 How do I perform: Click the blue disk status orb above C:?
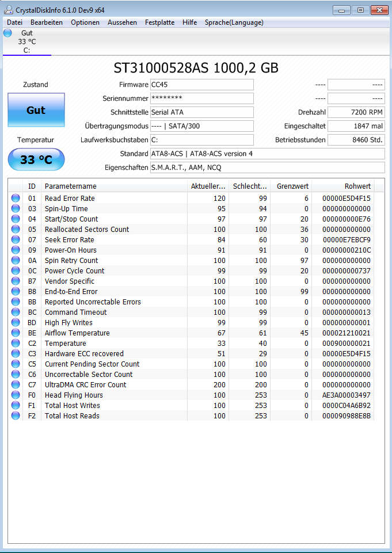coord(7,33)
